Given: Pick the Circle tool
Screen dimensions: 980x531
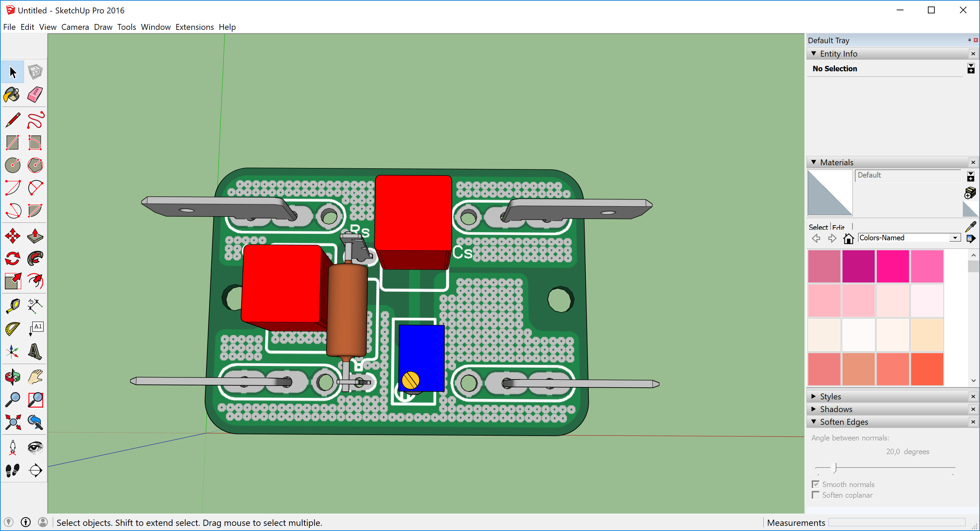Looking at the screenshot, I should [13, 165].
